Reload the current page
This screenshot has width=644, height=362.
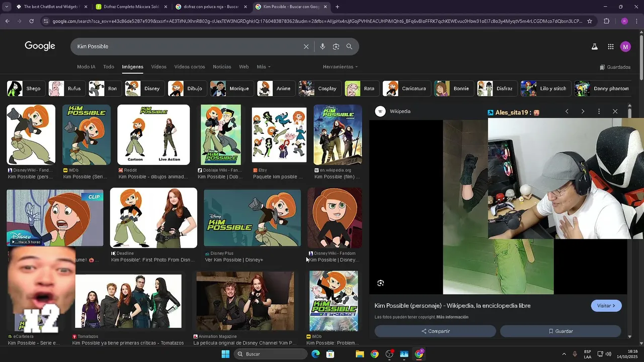[x=31, y=21]
